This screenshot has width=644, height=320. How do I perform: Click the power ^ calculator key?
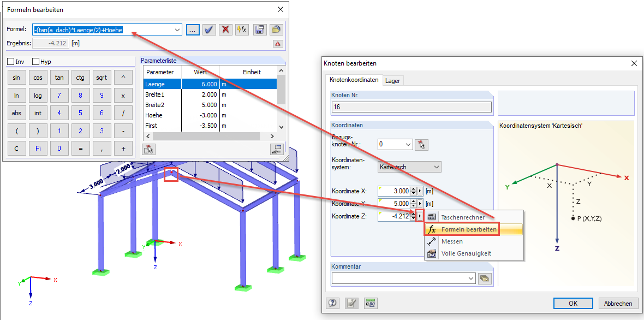click(123, 77)
